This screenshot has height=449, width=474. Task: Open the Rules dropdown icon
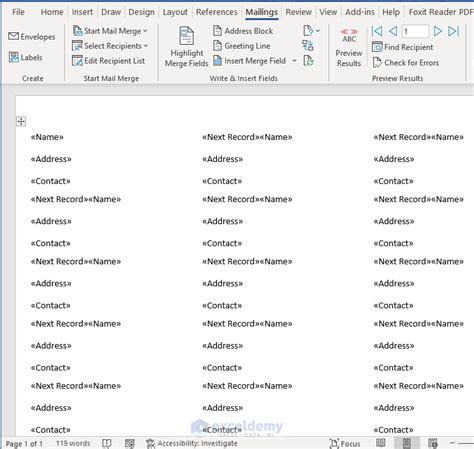click(311, 31)
